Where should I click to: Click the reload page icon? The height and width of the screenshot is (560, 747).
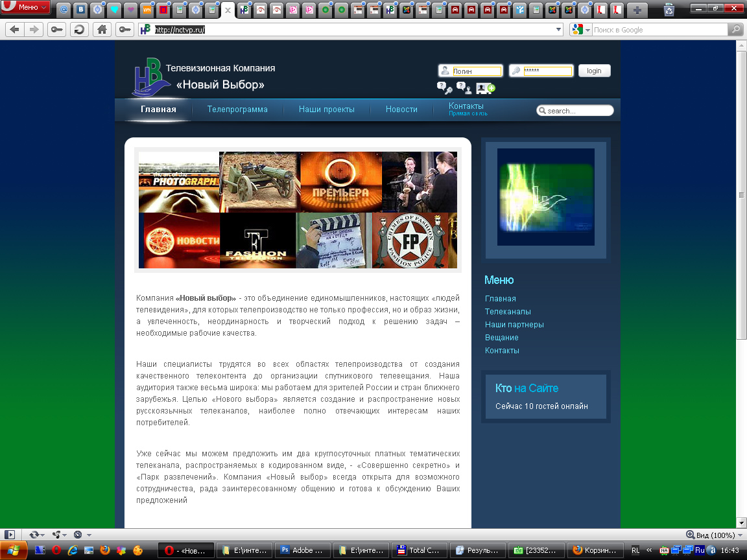tap(79, 30)
